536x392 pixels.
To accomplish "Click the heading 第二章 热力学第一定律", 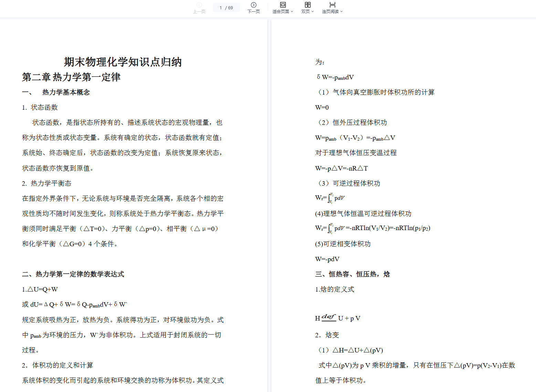I will pos(71,77).
